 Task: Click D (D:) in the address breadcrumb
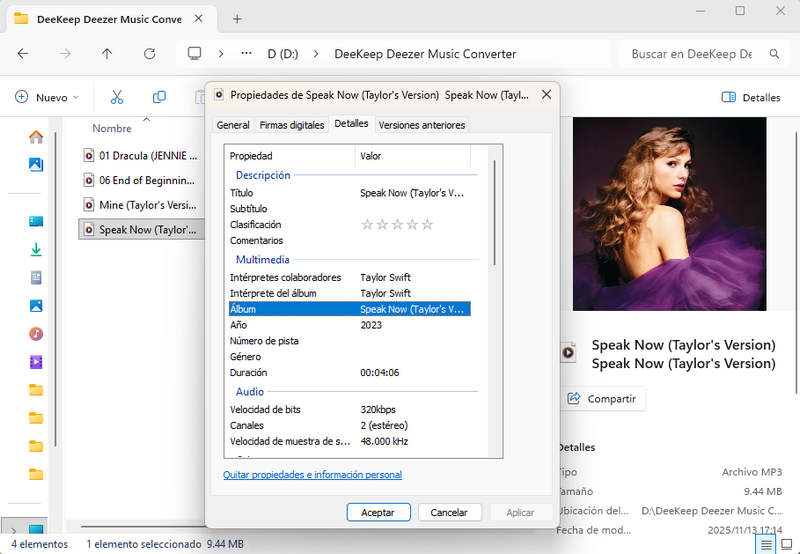(x=283, y=54)
